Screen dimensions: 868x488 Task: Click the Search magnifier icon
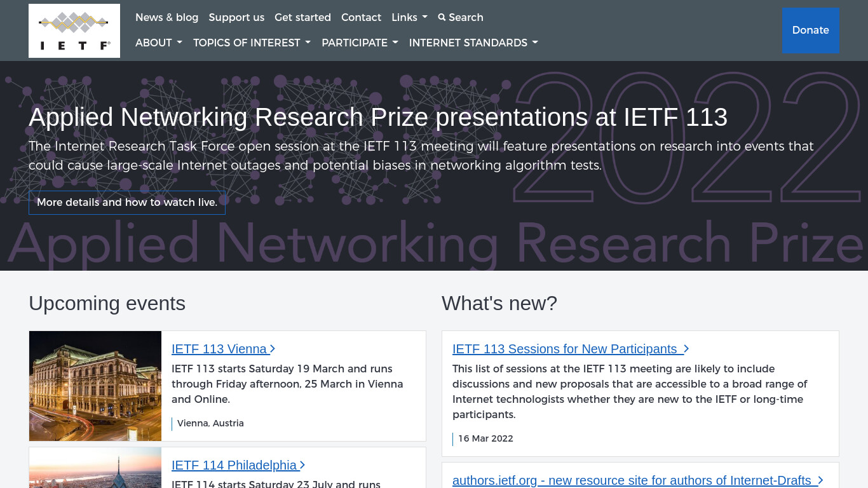pyautogui.click(x=442, y=17)
